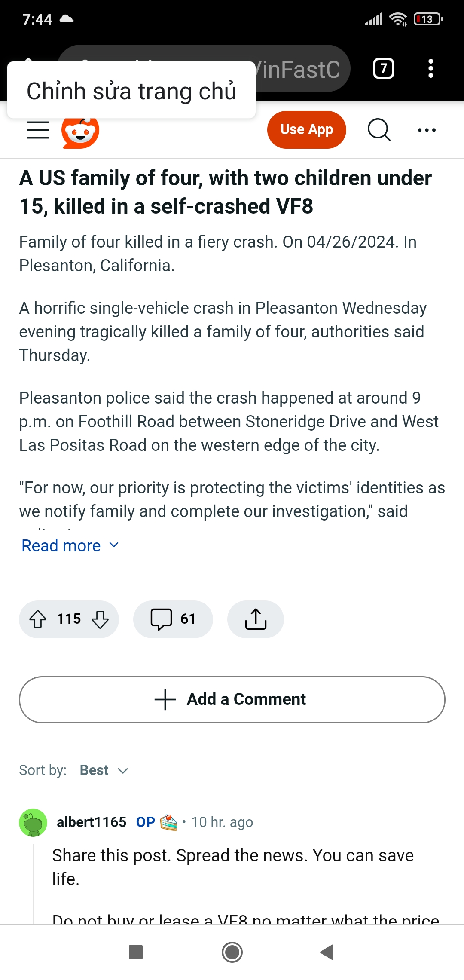464x980 pixels.
Task: Tap albert1165's green avatar
Action: [33, 823]
